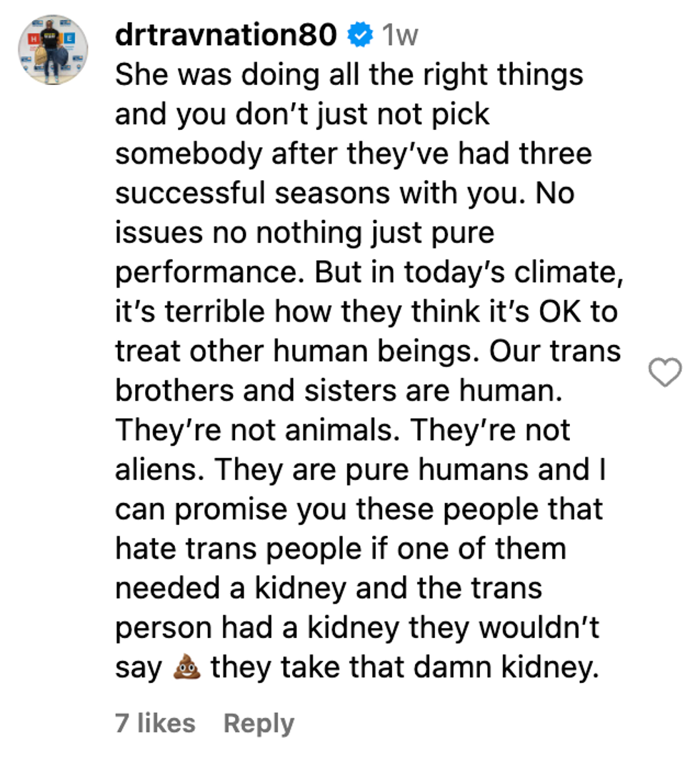
Task: Open the drtravnation80 profile picture
Action: pyautogui.click(x=53, y=49)
